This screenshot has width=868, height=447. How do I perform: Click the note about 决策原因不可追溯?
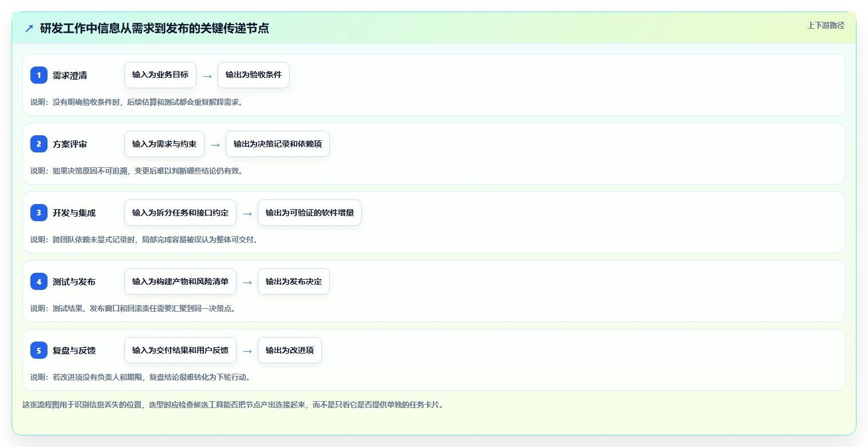pyautogui.click(x=137, y=171)
